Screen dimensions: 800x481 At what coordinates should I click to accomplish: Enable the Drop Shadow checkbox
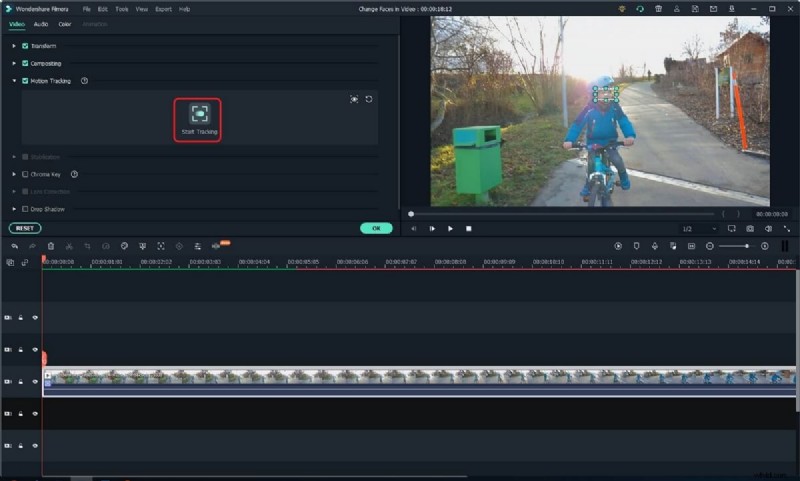click(25, 209)
